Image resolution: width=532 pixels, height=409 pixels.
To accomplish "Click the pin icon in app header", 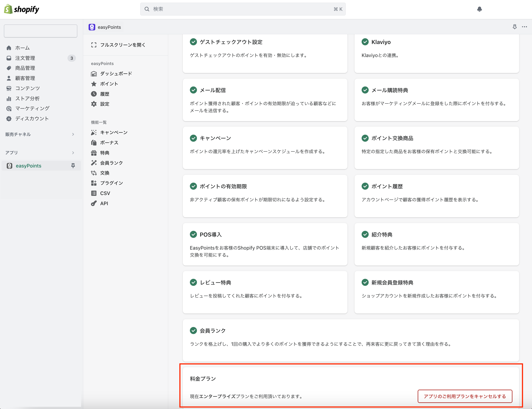I will click(x=515, y=27).
